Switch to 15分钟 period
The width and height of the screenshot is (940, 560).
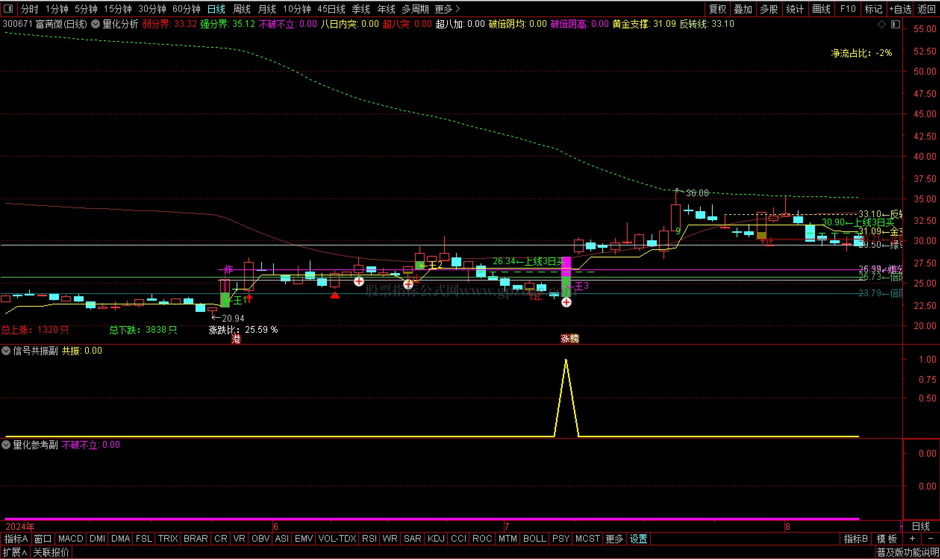pyautogui.click(x=118, y=9)
